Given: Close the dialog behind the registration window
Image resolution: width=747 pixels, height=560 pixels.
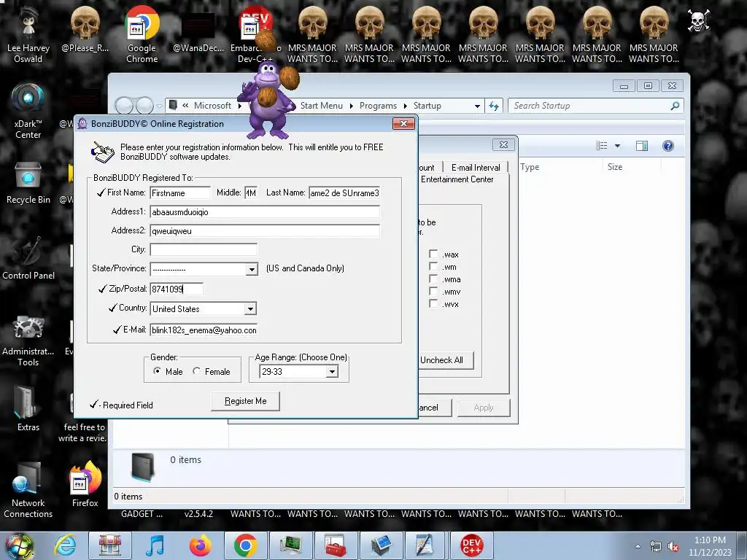Looking at the screenshot, I should coord(503,145).
